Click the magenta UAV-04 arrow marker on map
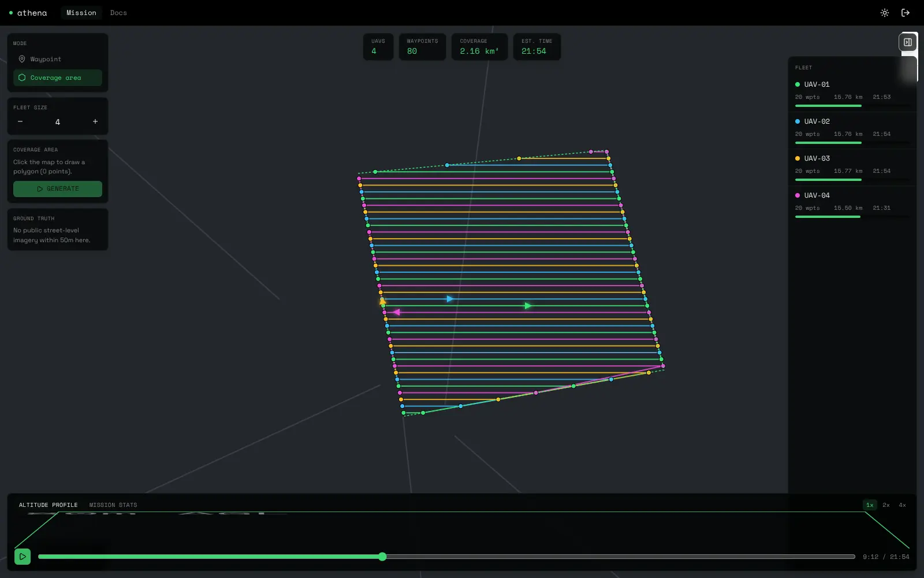Screen dimensions: 924x578 [397, 312]
